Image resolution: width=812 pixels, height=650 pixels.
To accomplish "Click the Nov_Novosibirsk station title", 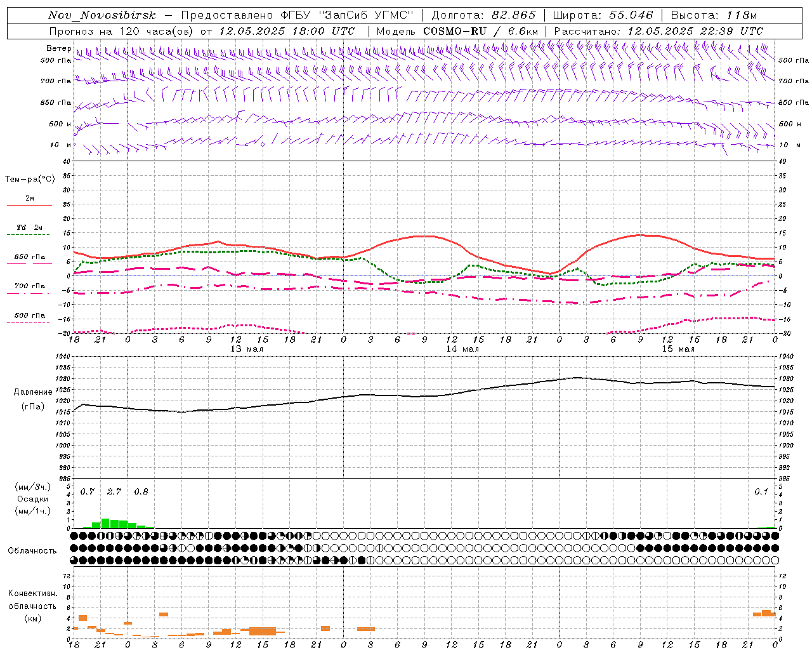I will pyautogui.click(x=102, y=16).
